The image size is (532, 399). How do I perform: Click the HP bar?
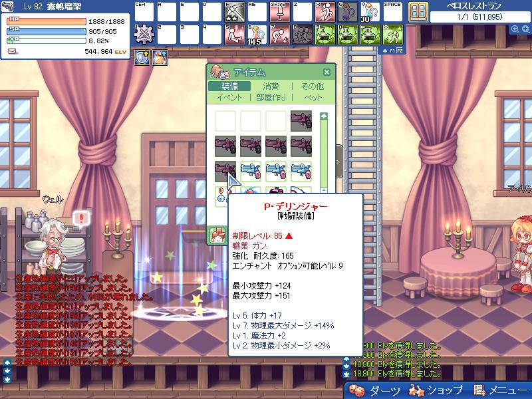47,21
